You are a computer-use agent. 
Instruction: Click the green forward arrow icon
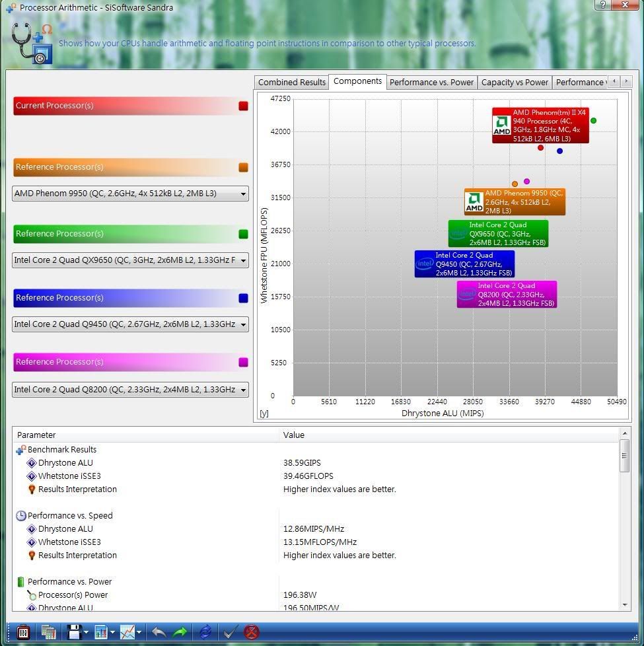(180, 631)
